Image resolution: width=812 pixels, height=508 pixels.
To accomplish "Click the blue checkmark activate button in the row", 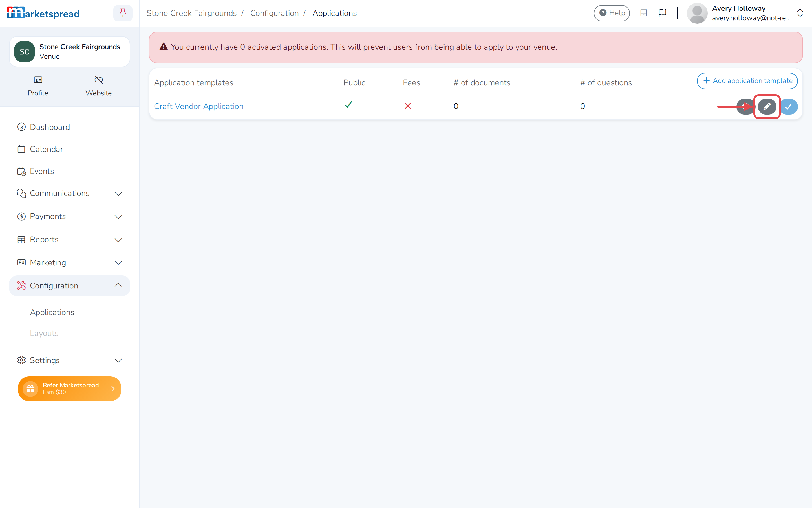I will pyautogui.click(x=789, y=106).
